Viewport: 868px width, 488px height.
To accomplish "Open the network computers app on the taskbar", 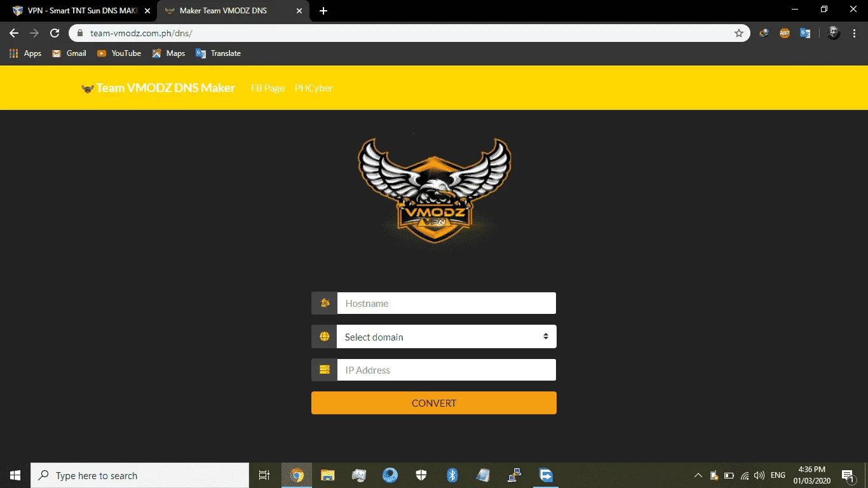I will click(x=515, y=475).
